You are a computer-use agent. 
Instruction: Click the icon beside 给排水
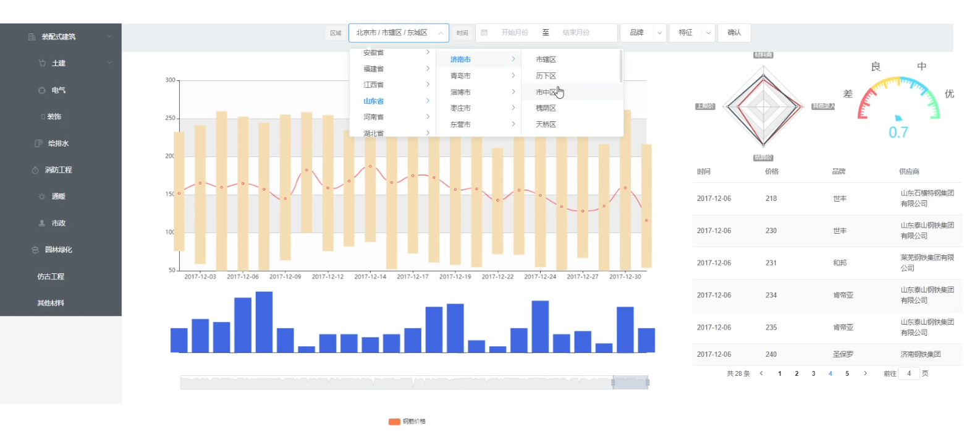38,143
